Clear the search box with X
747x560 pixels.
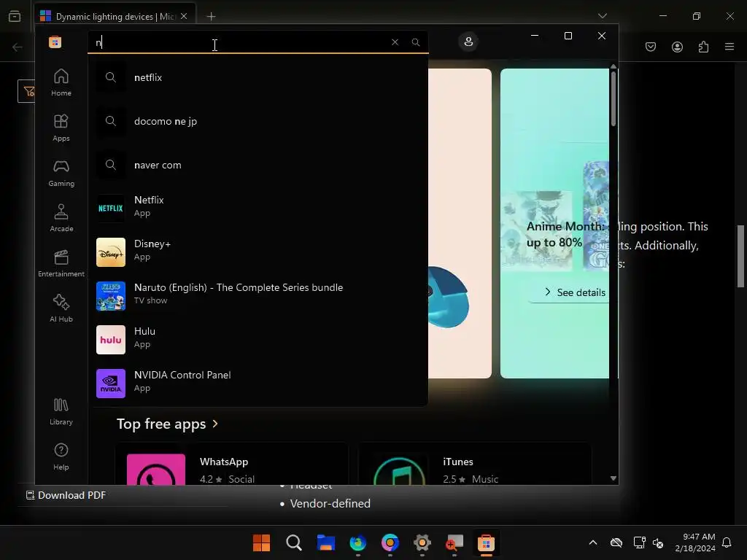click(395, 42)
